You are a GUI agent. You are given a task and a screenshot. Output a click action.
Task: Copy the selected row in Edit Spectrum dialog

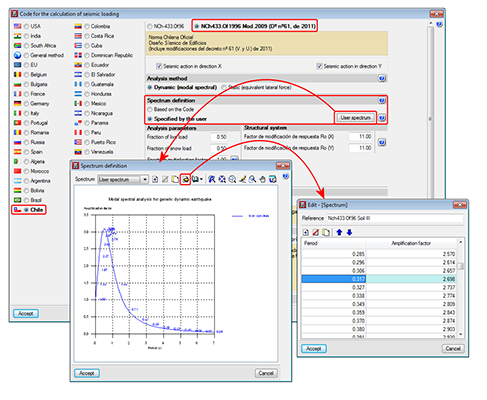326,232
